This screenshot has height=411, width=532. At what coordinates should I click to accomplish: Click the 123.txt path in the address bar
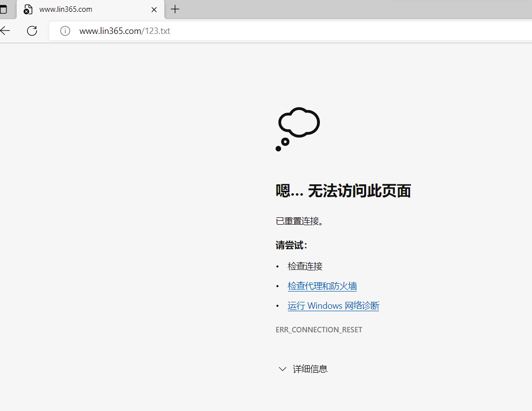pyautogui.click(x=157, y=31)
